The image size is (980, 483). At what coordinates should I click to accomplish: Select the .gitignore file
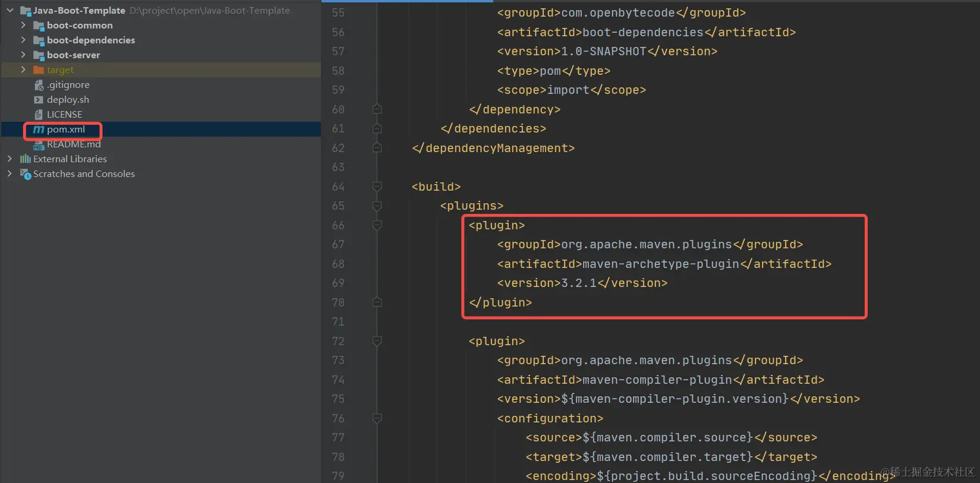point(68,85)
